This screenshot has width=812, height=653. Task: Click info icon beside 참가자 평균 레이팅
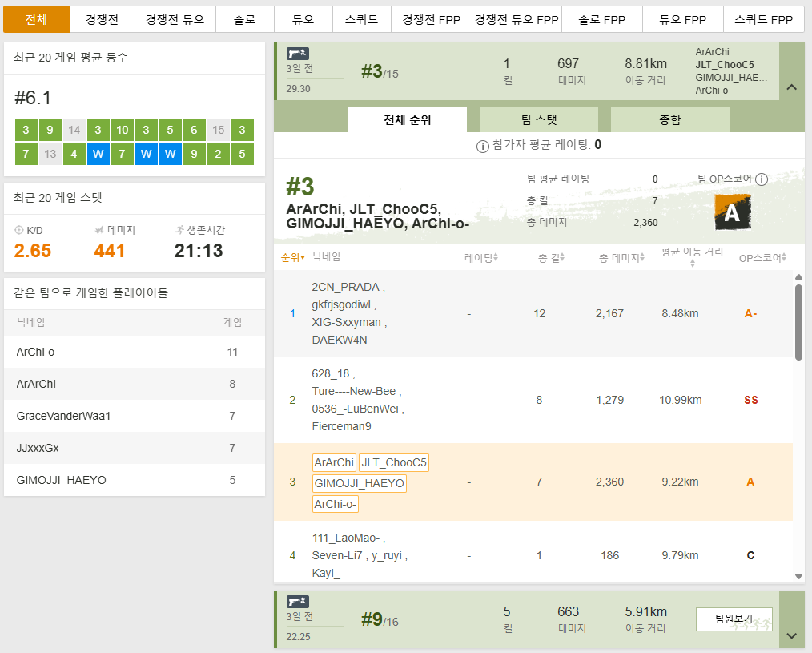coord(483,146)
